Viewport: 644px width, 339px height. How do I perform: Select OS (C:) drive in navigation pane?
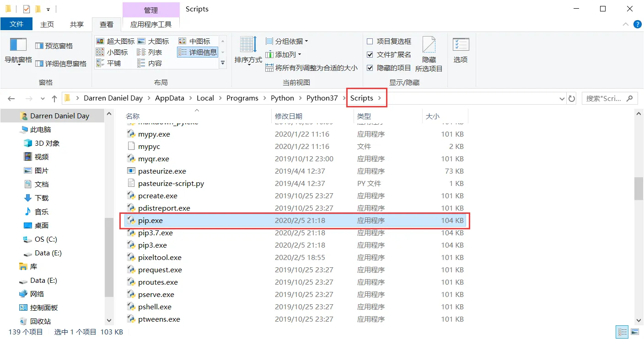point(46,239)
